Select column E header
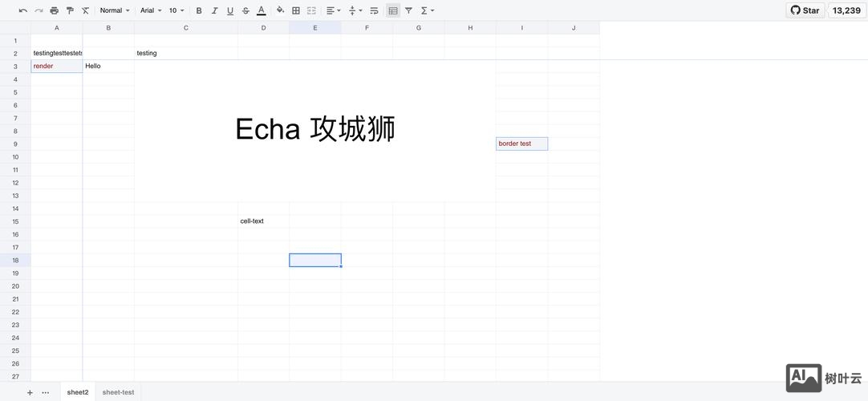The height and width of the screenshot is (401, 868). [315, 27]
